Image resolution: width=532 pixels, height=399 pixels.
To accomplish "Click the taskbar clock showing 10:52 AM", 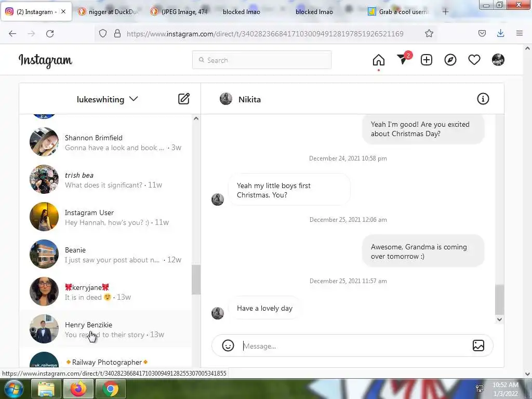I will pos(505,389).
